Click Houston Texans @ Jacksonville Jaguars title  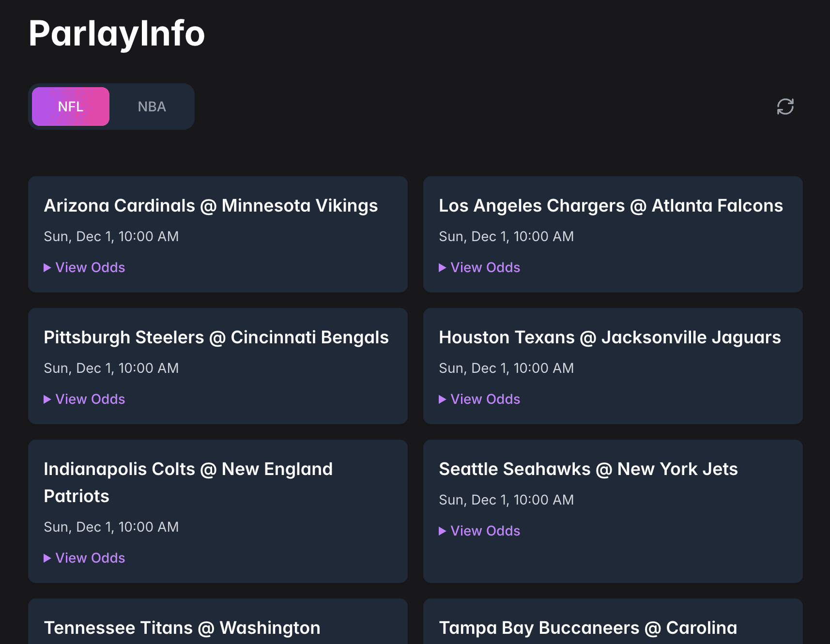click(x=610, y=337)
